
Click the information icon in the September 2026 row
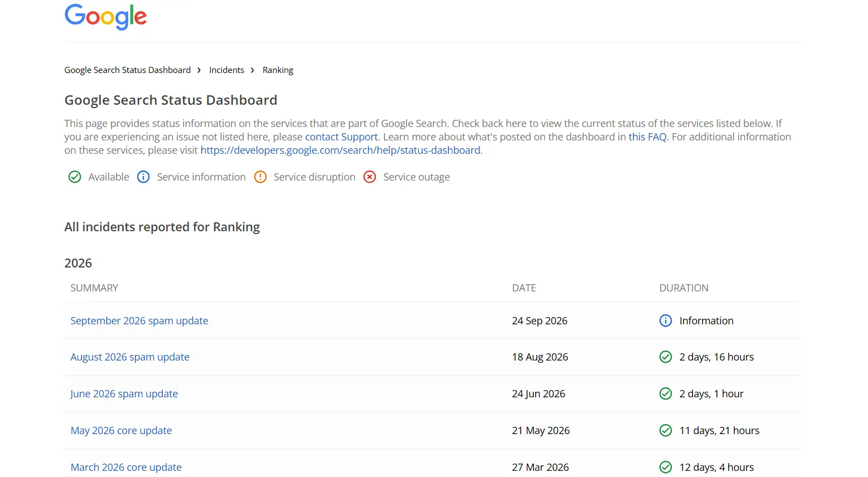(666, 320)
